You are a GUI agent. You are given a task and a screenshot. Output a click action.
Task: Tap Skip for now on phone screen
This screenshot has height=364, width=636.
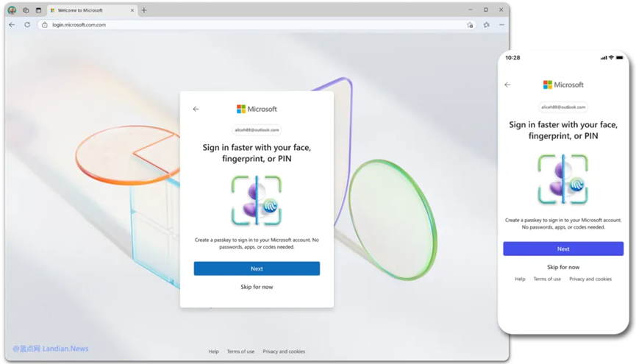563,267
